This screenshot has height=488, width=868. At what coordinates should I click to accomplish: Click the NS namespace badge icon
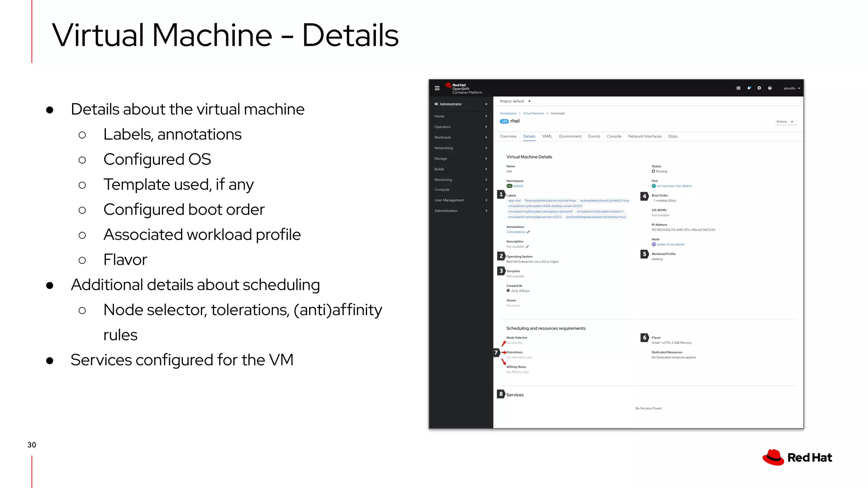(x=509, y=186)
